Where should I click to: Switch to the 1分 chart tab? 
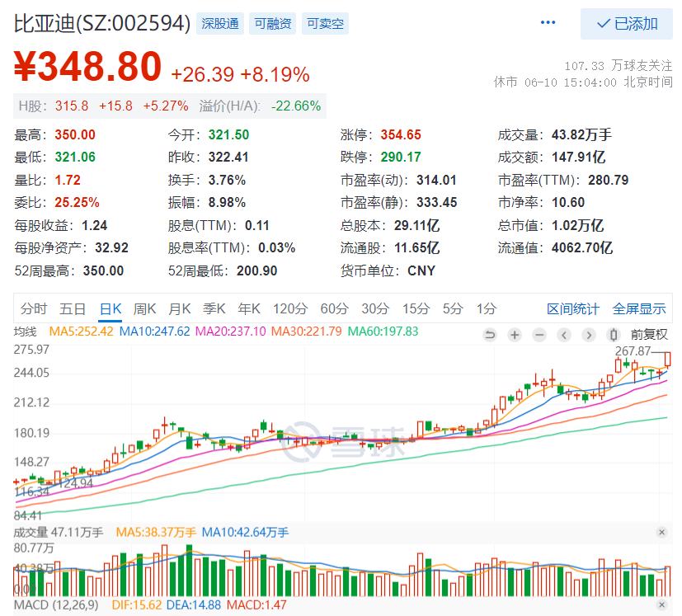click(487, 309)
